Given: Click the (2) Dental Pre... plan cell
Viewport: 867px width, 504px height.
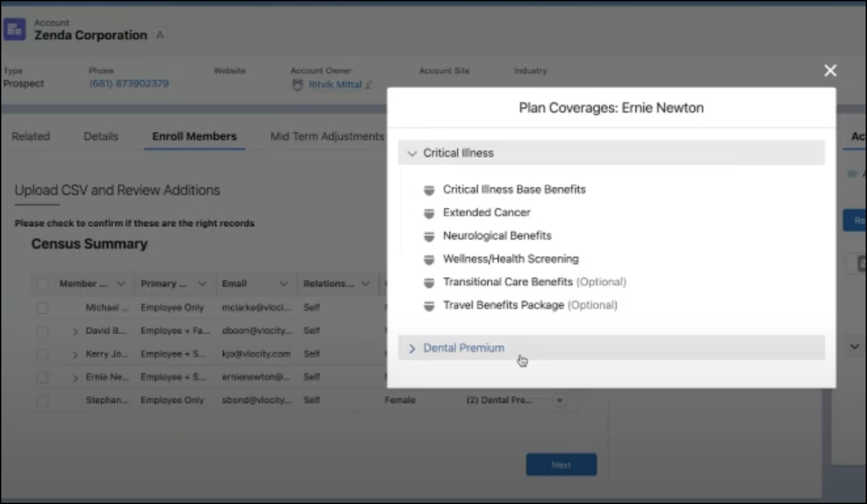Looking at the screenshot, I should [x=499, y=401].
